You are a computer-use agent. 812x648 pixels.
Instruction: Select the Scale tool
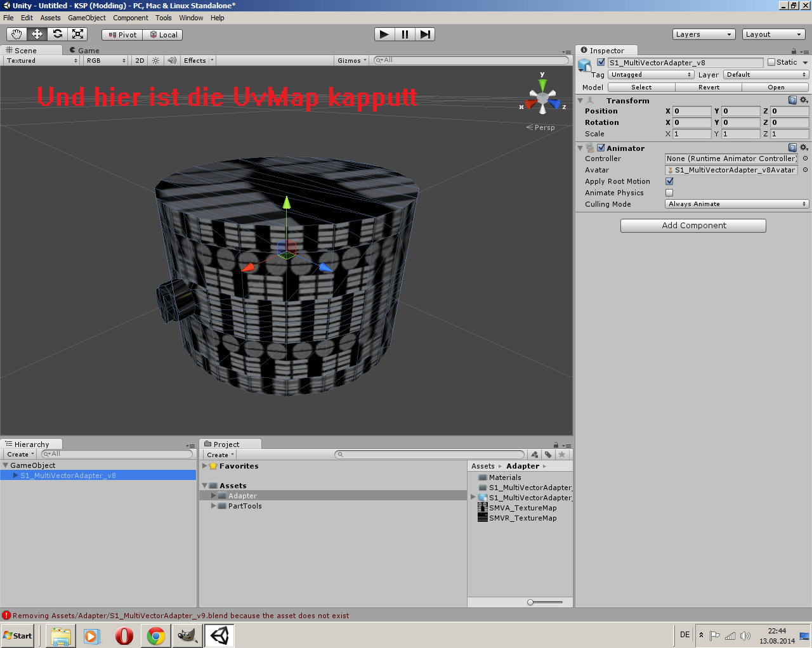click(x=77, y=34)
